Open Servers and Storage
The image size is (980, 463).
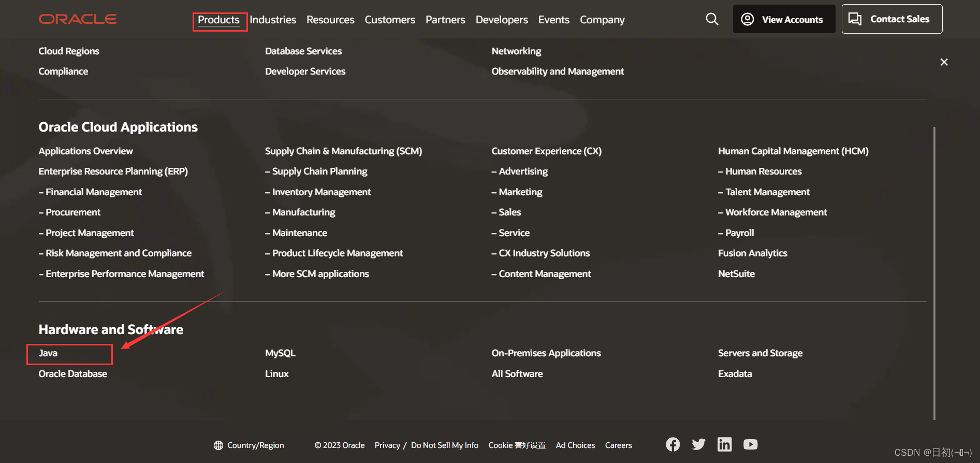click(760, 353)
